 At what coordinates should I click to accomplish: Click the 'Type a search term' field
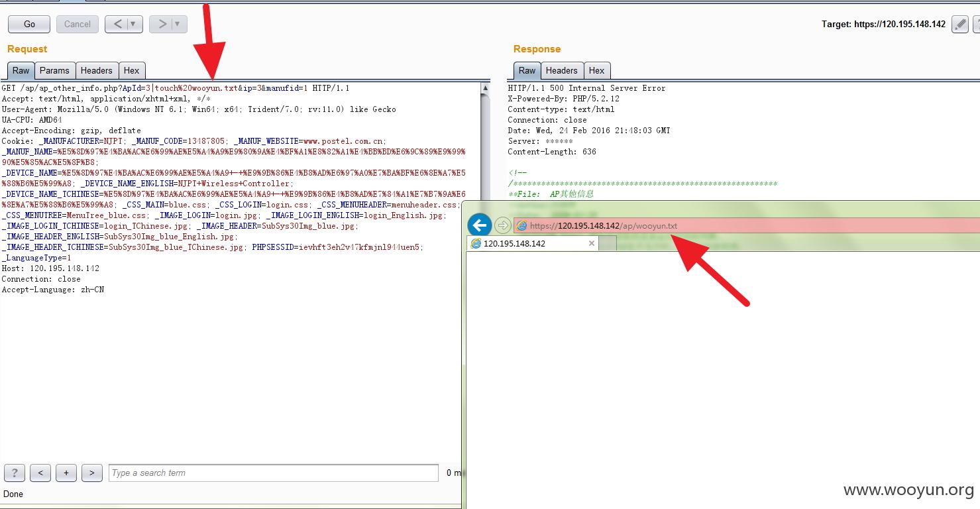[274, 473]
